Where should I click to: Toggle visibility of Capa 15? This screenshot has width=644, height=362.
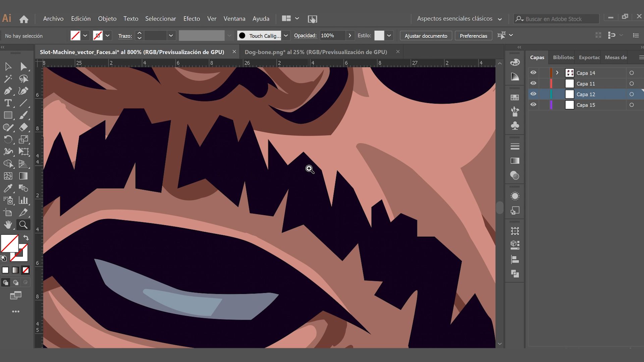click(533, 105)
